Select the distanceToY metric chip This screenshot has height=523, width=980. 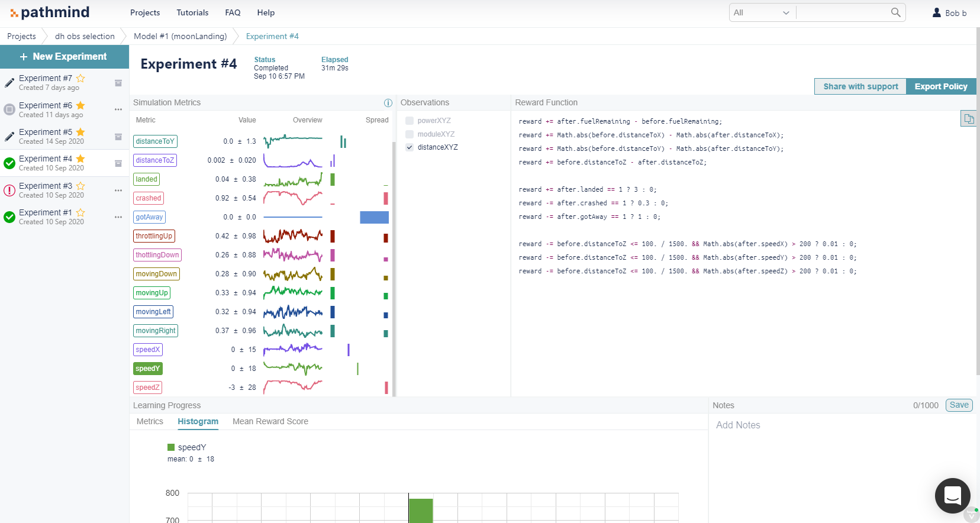[x=155, y=141]
